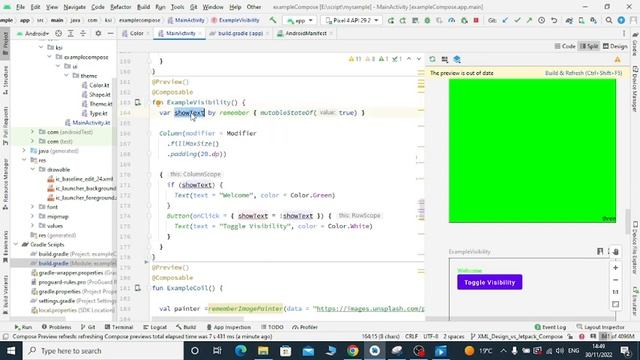Open the Event Log panel

pos(550,327)
